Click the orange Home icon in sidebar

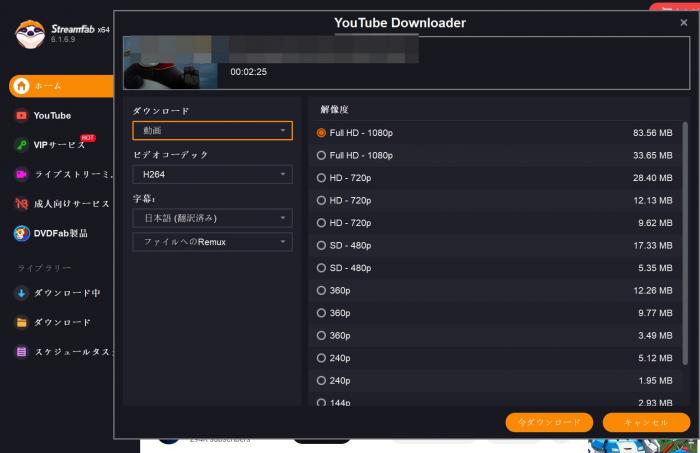point(21,86)
